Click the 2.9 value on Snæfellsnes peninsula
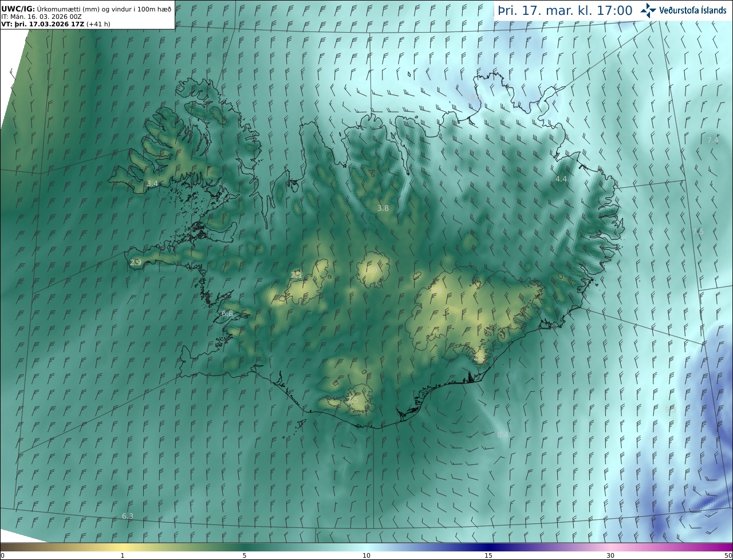 (x=136, y=263)
